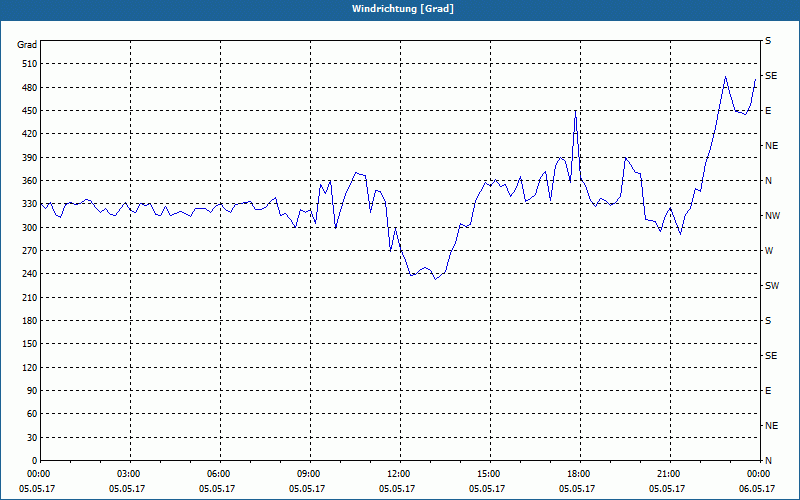Click the 0 value at the axis origin
800x500 pixels.
click(x=34, y=461)
